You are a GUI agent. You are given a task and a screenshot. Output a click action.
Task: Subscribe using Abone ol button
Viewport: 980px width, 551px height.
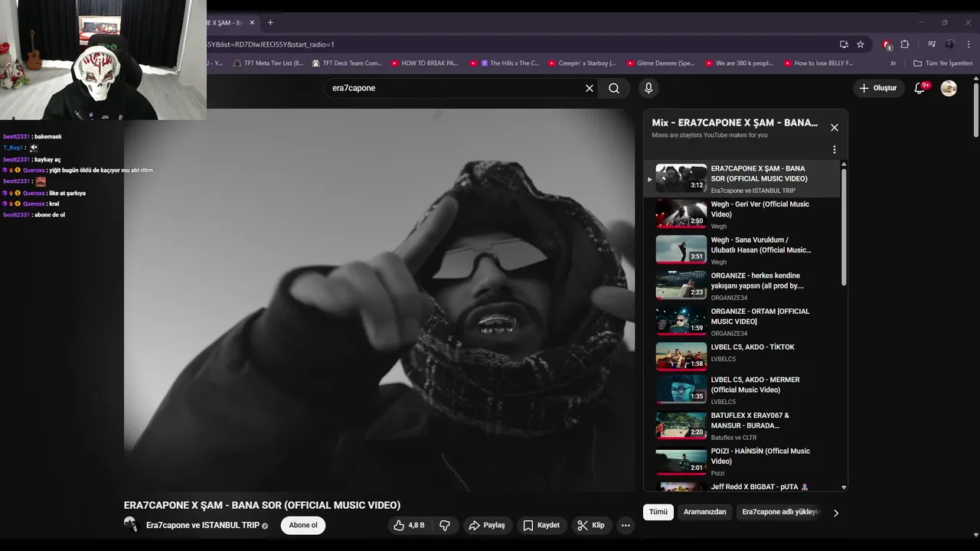pos(303,525)
